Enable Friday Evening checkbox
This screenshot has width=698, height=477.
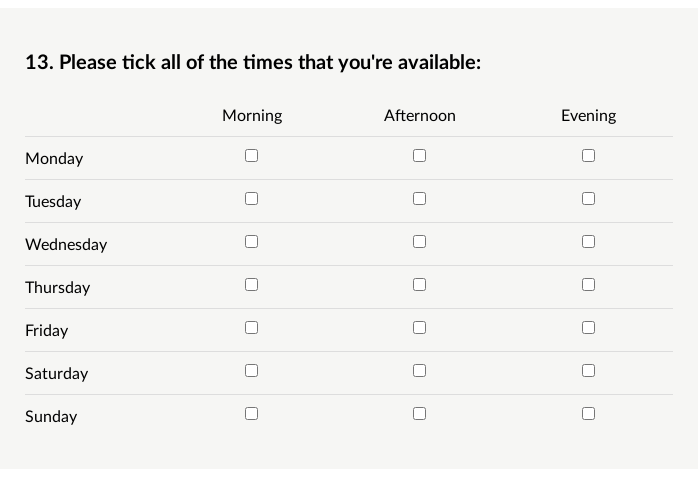[588, 327]
